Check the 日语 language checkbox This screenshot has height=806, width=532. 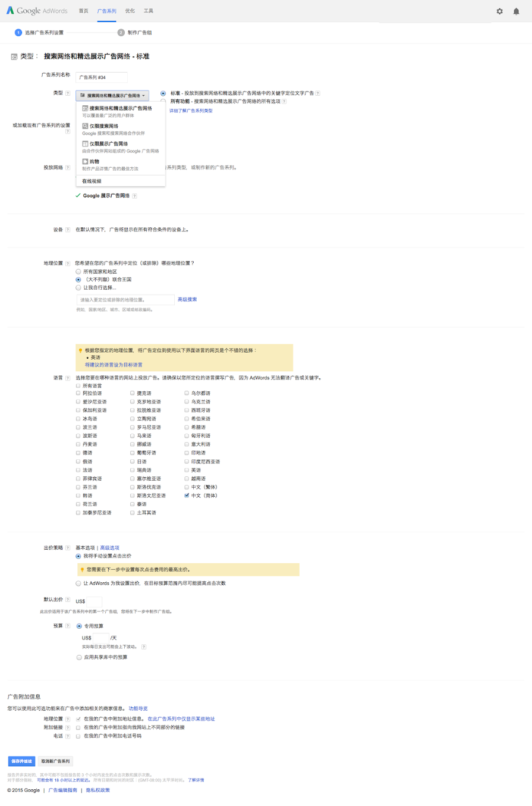pyautogui.click(x=133, y=462)
